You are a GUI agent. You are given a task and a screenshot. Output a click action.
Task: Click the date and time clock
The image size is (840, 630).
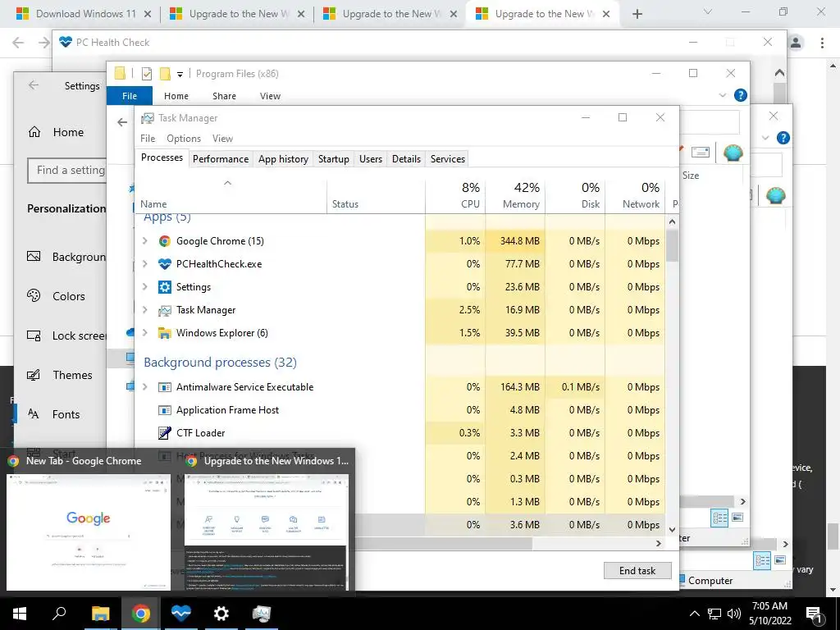coord(769,614)
